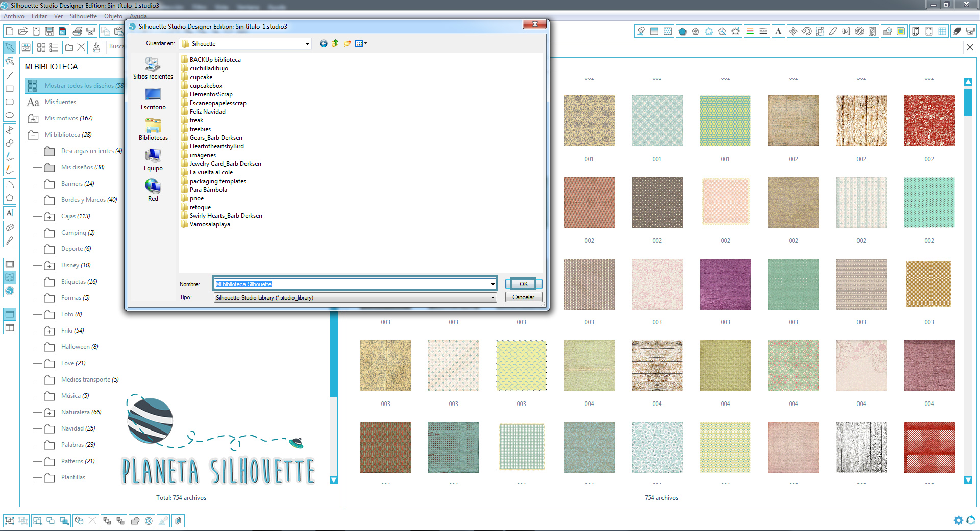Open the Library book view button
The width and height of the screenshot is (980, 531).
(10, 277)
